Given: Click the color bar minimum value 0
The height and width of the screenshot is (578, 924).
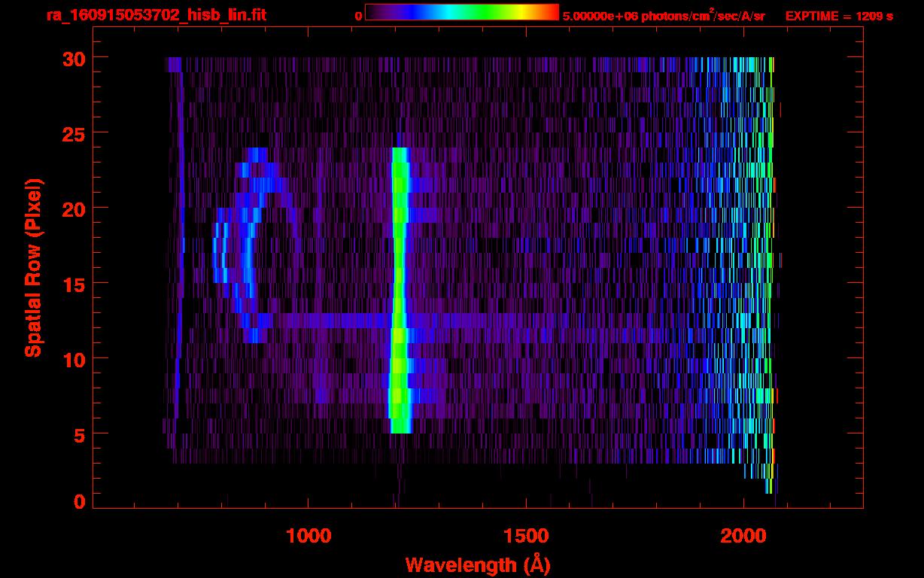Looking at the screenshot, I should (x=358, y=16).
